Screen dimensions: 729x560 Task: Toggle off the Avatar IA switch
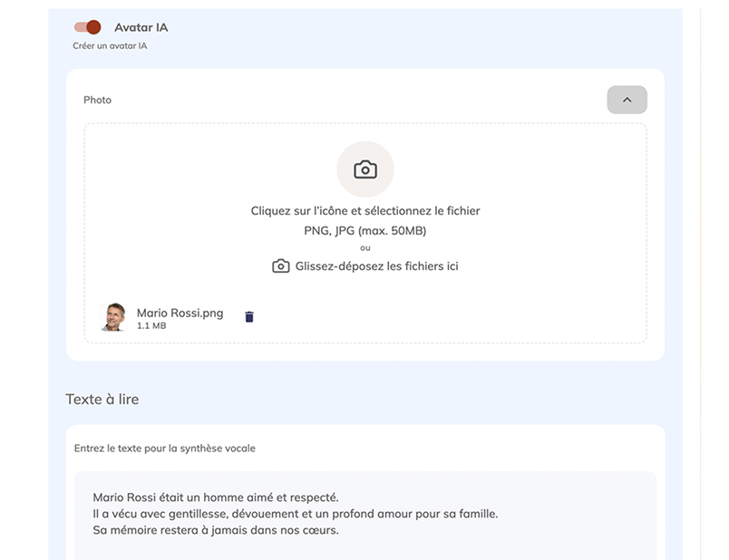click(88, 27)
